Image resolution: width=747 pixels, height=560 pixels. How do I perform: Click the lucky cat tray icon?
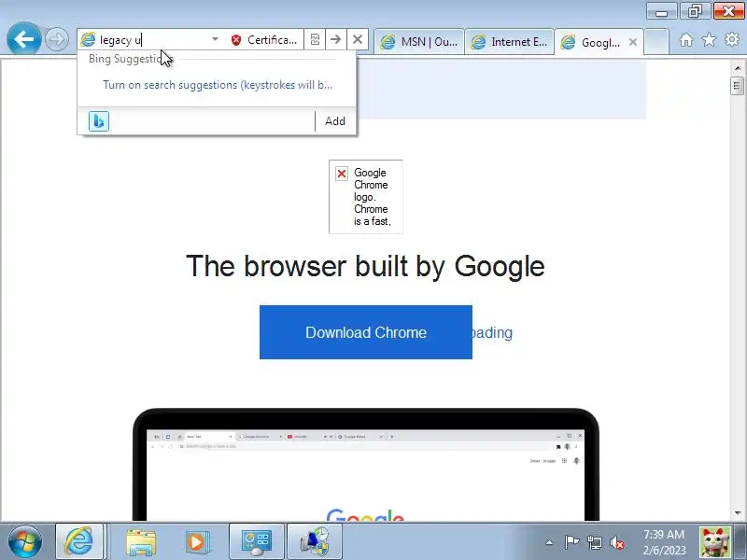(x=715, y=542)
